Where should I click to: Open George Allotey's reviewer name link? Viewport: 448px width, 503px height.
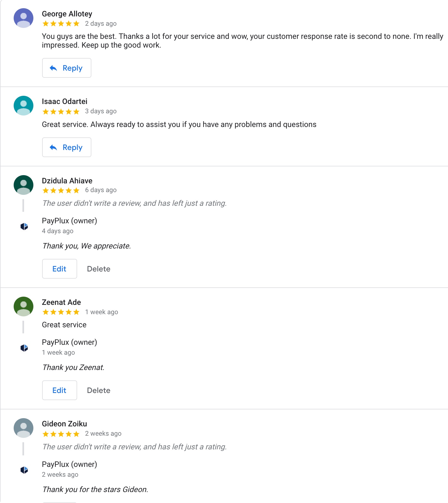(x=67, y=14)
